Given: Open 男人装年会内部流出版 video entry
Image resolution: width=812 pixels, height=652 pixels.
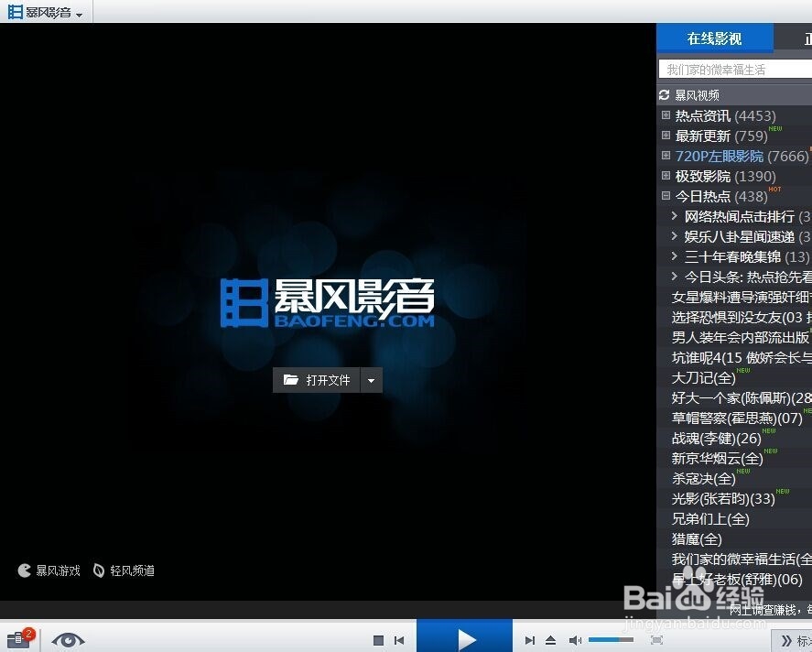Looking at the screenshot, I should [741, 337].
